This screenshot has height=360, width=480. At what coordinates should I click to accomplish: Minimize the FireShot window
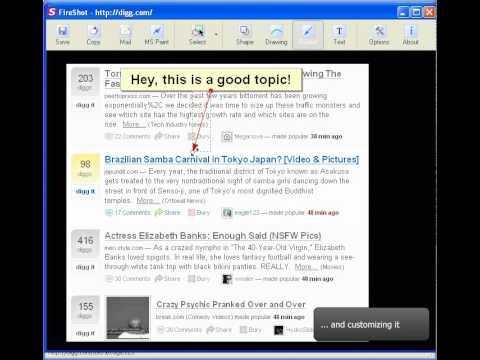(x=403, y=12)
